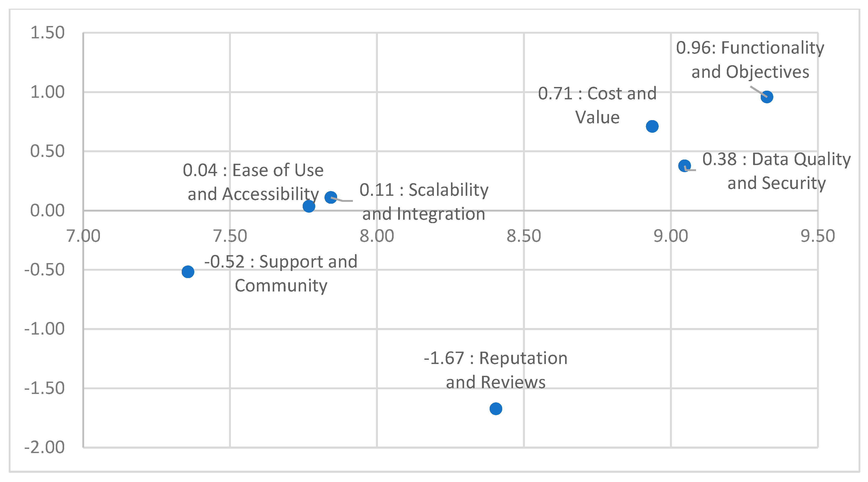Select the 1.50 vertical axis tick label
Viewport: 868px width, 482px height.
(47, 33)
